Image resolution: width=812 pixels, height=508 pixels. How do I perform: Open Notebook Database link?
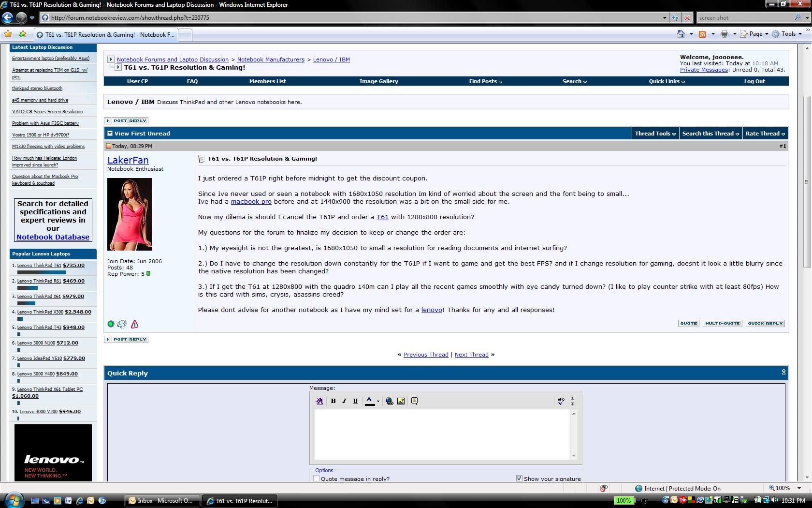[x=53, y=237]
